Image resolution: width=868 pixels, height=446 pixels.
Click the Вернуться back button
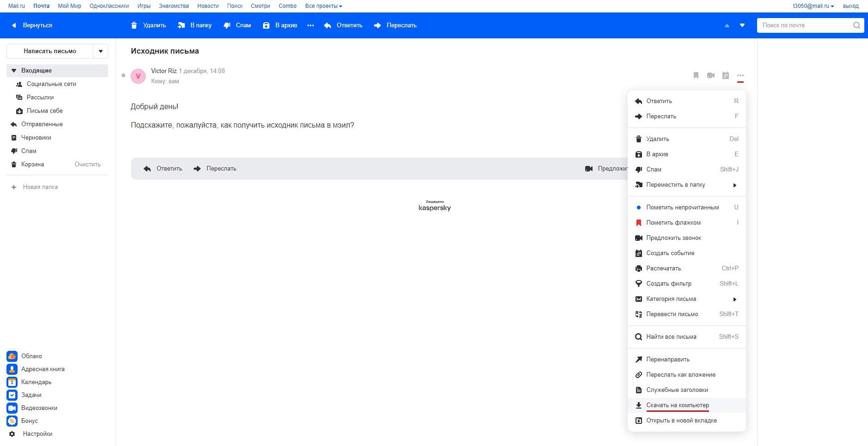[x=32, y=25]
